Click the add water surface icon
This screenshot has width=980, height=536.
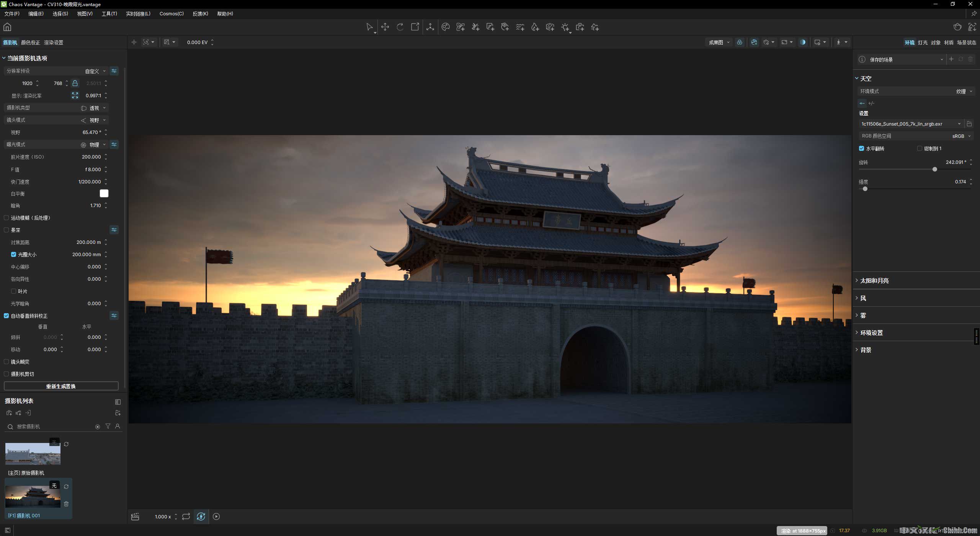pos(520,27)
